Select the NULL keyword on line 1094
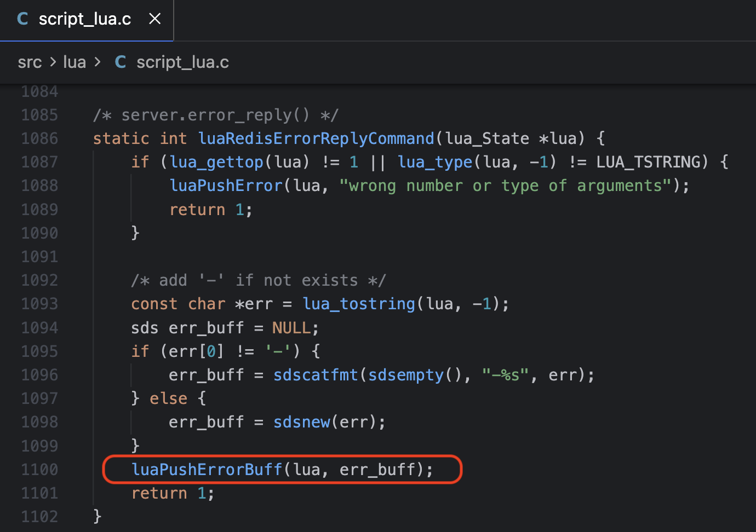Image resolution: width=756 pixels, height=532 pixels. [x=291, y=327]
